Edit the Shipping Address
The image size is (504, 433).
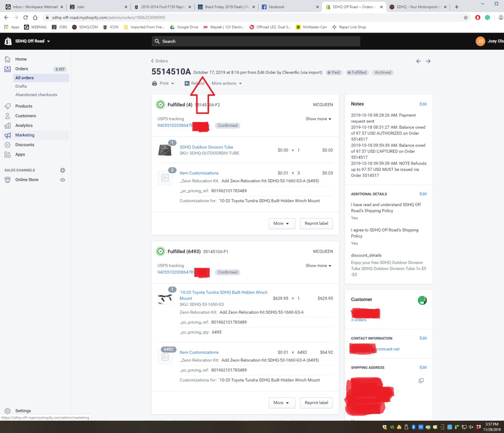[423, 367]
